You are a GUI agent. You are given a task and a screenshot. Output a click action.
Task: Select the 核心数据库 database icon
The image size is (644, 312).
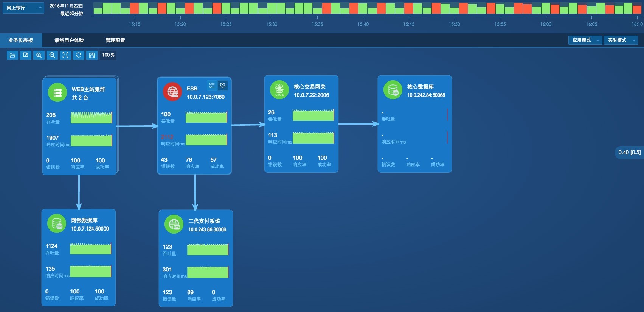coord(393,90)
